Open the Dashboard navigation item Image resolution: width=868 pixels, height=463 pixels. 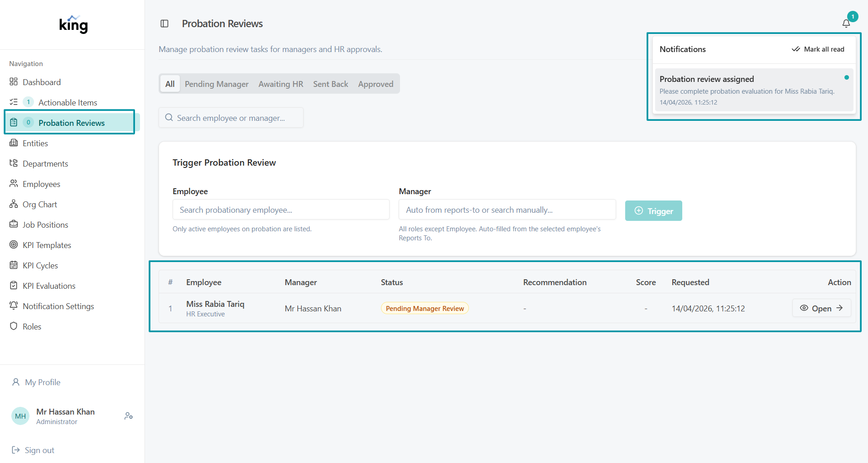[x=72, y=82]
